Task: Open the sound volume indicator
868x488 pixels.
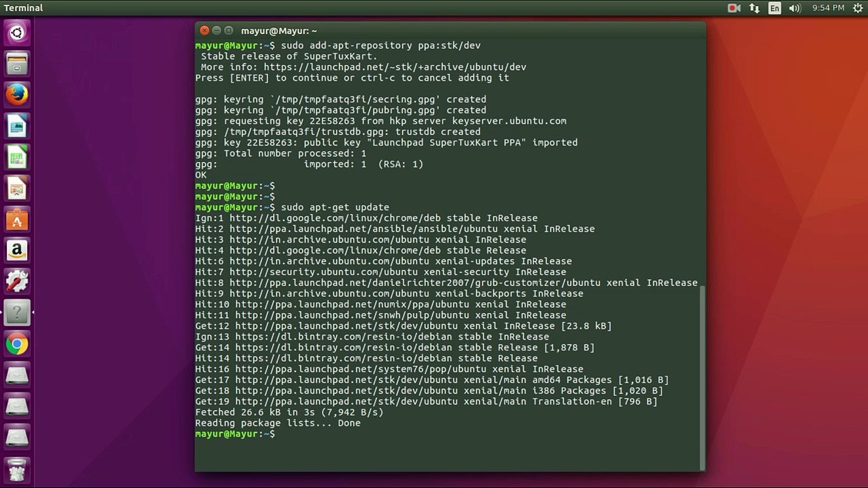Action: (795, 8)
